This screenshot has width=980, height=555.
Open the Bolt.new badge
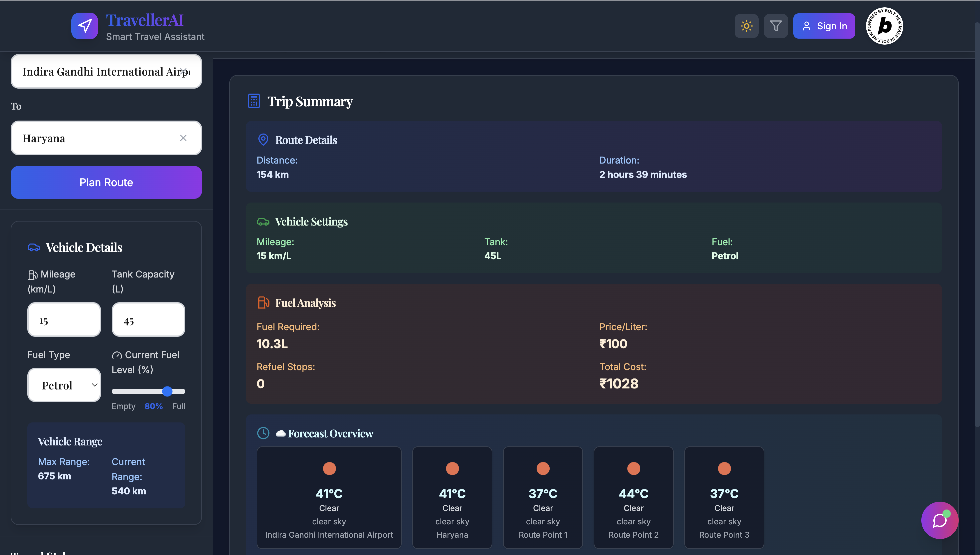click(884, 26)
